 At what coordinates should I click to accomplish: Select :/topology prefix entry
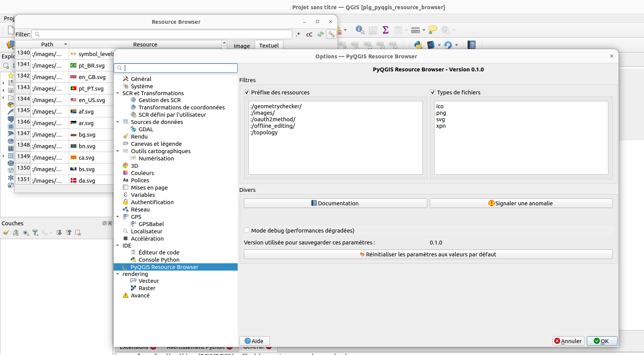coord(264,132)
